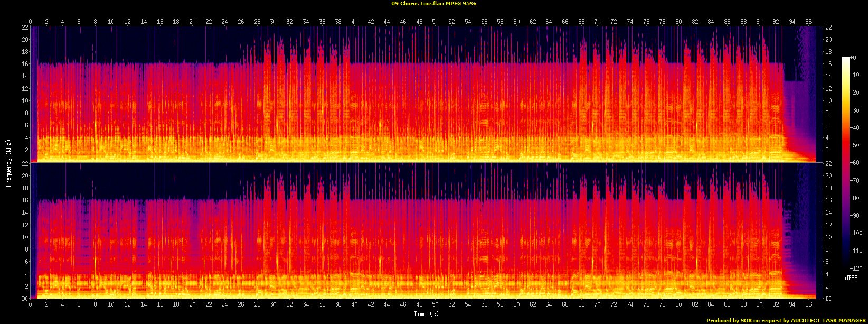Click the "-90" value on the dBFS scale
868x324 pixels.
coord(856,216)
